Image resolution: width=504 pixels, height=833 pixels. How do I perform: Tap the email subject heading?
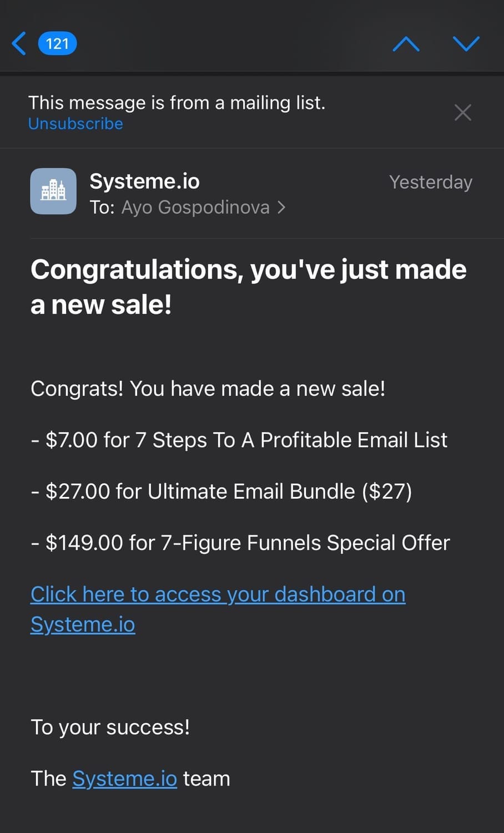(x=248, y=287)
